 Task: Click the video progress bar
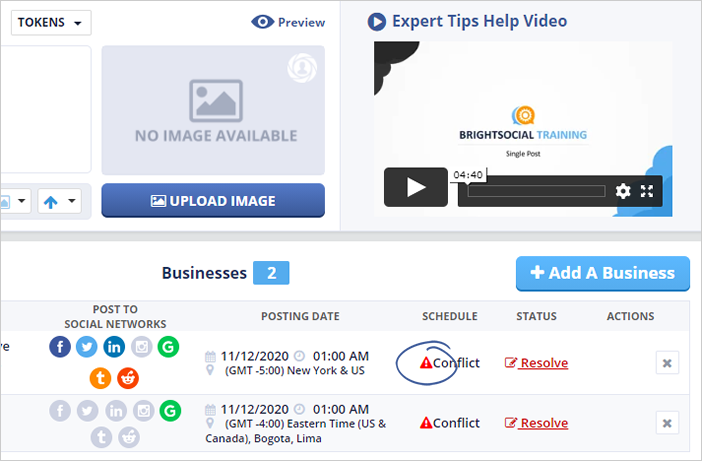point(536,190)
